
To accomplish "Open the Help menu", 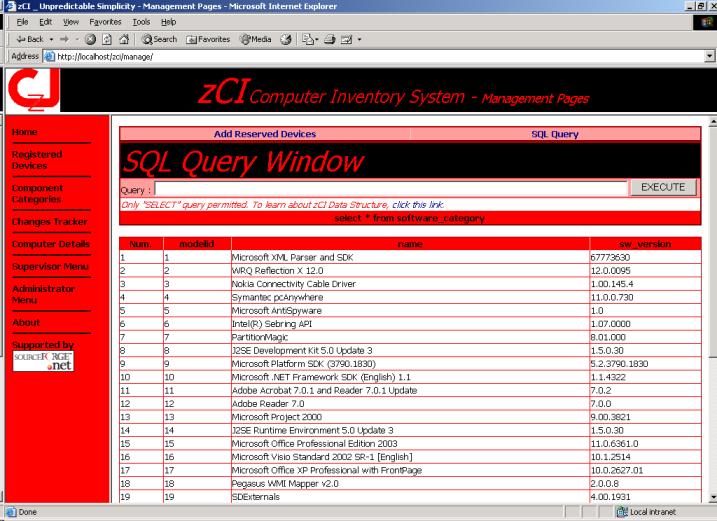I will point(169,22).
